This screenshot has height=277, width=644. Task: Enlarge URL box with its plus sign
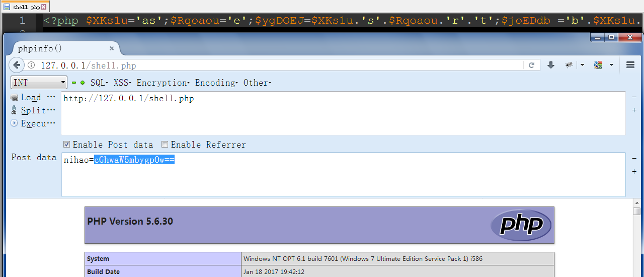coord(634,110)
